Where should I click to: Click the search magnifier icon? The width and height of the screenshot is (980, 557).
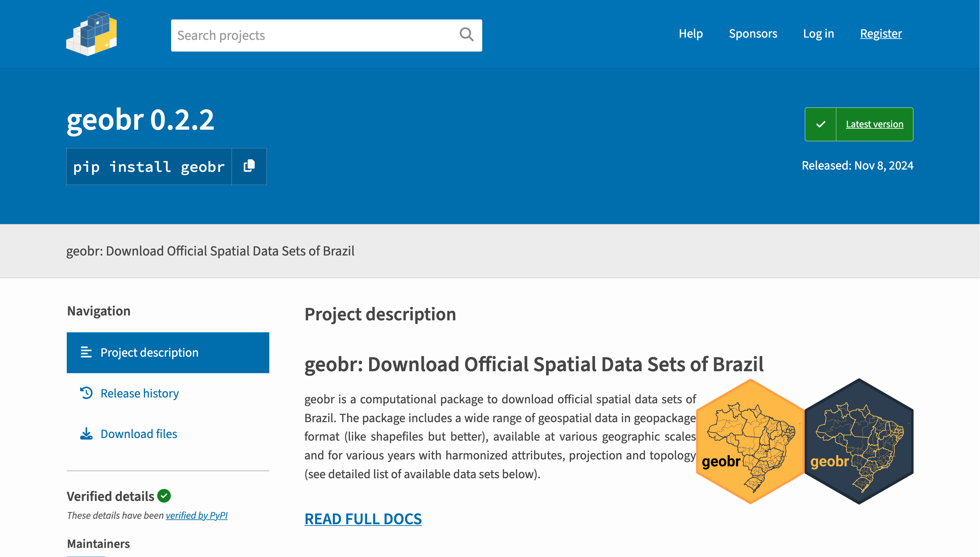(466, 35)
